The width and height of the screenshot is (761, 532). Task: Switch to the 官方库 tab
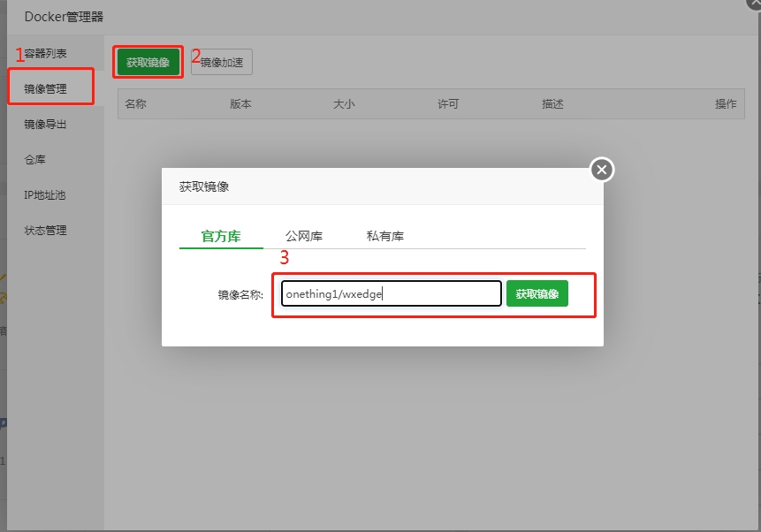pyautogui.click(x=221, y=237)
